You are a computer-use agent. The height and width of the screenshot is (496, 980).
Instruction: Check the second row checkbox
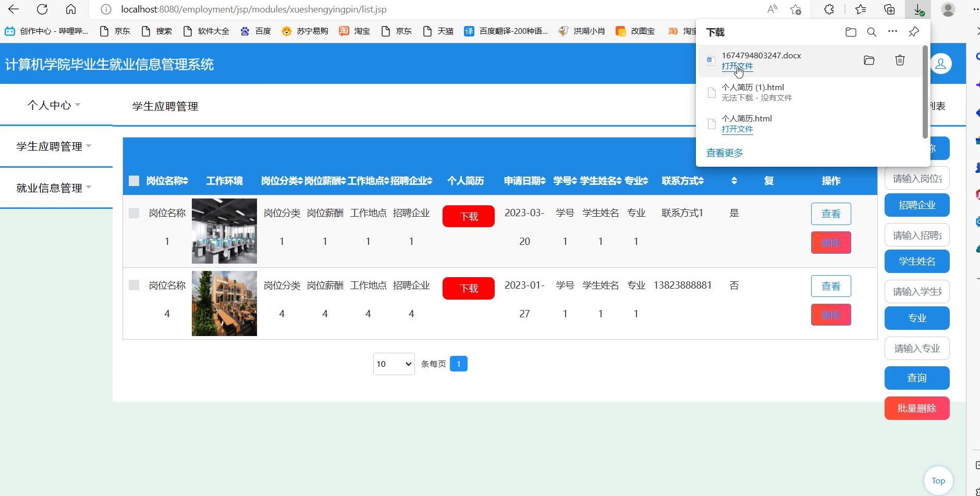coord(134,286)
